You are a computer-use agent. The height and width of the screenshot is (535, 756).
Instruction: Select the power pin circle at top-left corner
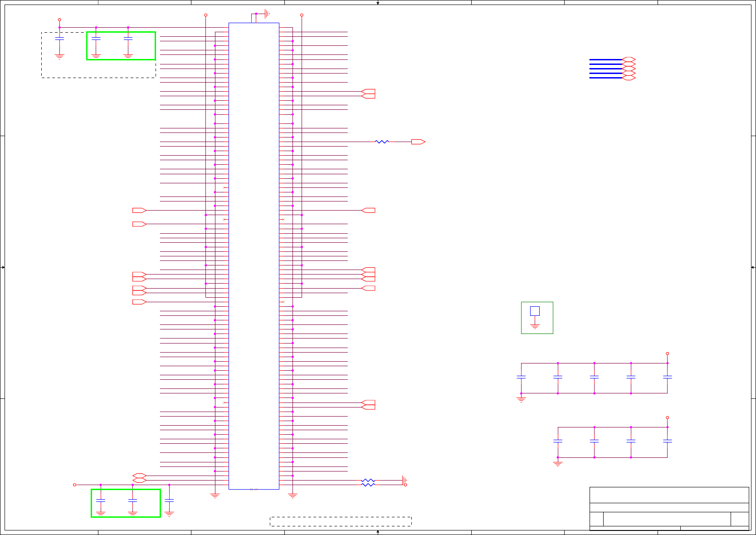click(59, 20)
